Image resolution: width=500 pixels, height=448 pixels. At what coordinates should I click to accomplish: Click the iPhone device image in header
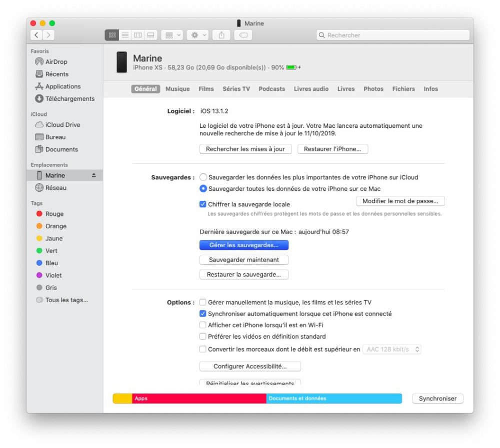(121, 62)
